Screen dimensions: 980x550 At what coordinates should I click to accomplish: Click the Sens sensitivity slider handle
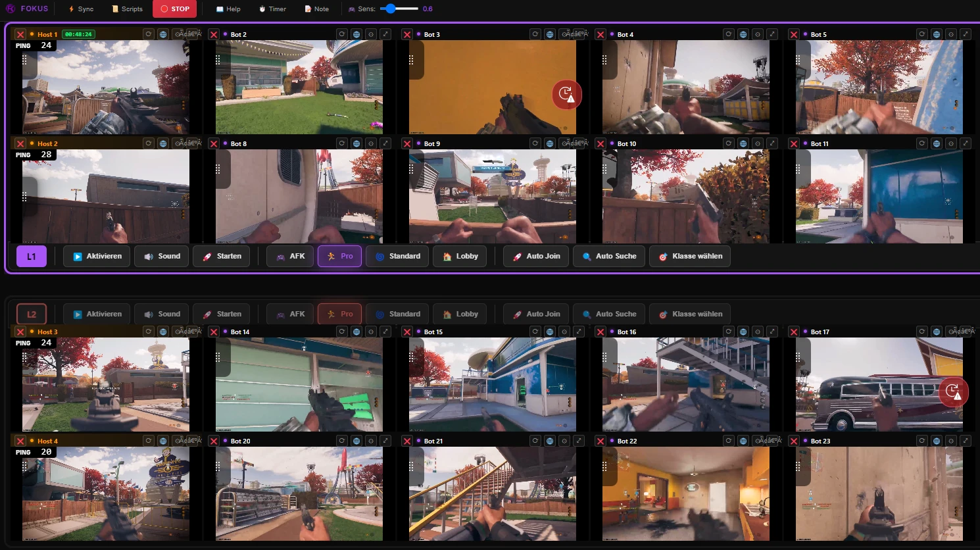pos(391,9)
